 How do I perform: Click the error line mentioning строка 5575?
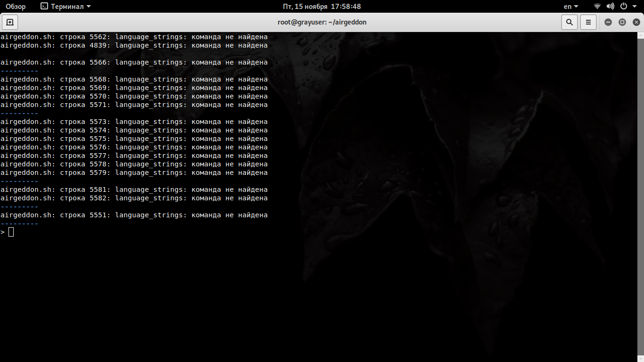tap(134, 139)
